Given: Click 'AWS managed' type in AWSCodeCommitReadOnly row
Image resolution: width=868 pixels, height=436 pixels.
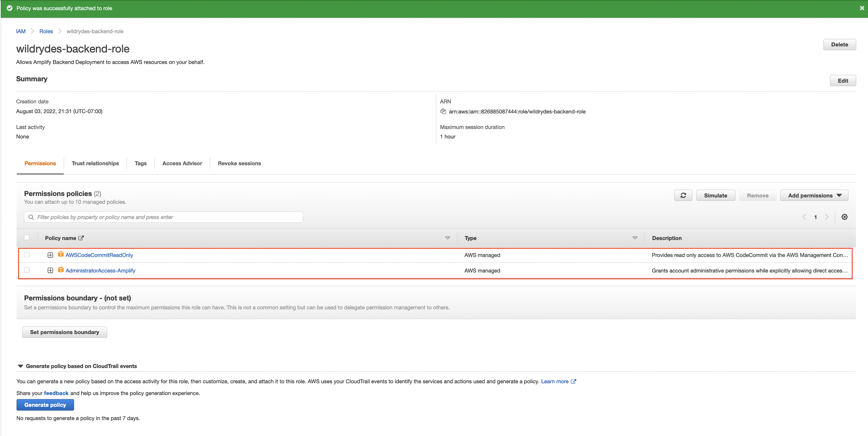Looking at the screenshot, I should pyautogui.click(x=482, y=255).
